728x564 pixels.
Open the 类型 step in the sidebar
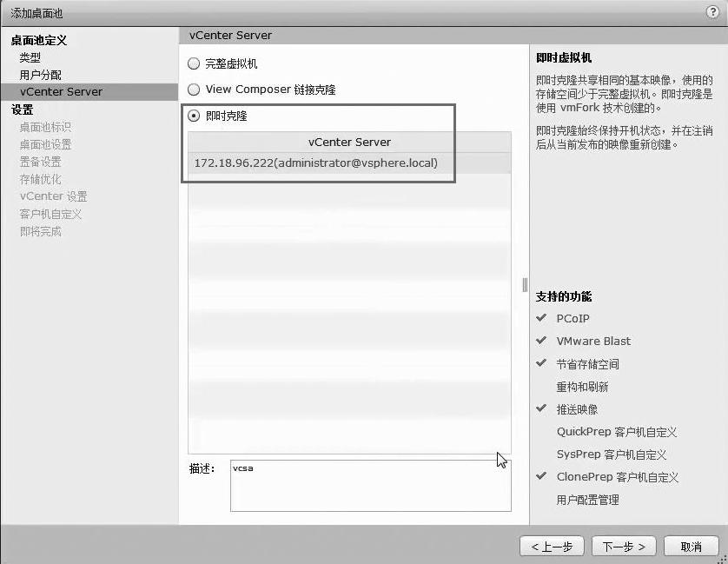pyautogui.click(x=30, y=57)
